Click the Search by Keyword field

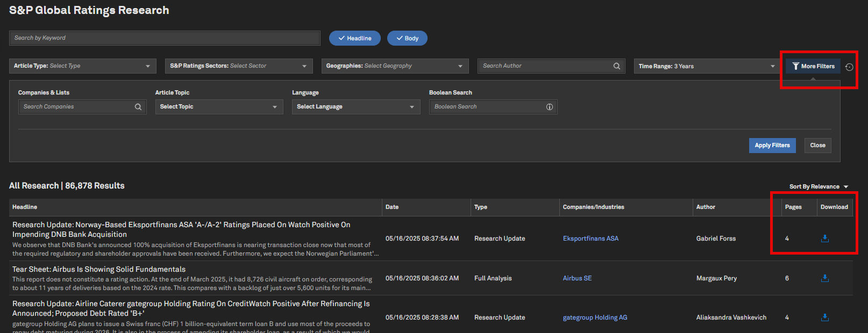165,38
